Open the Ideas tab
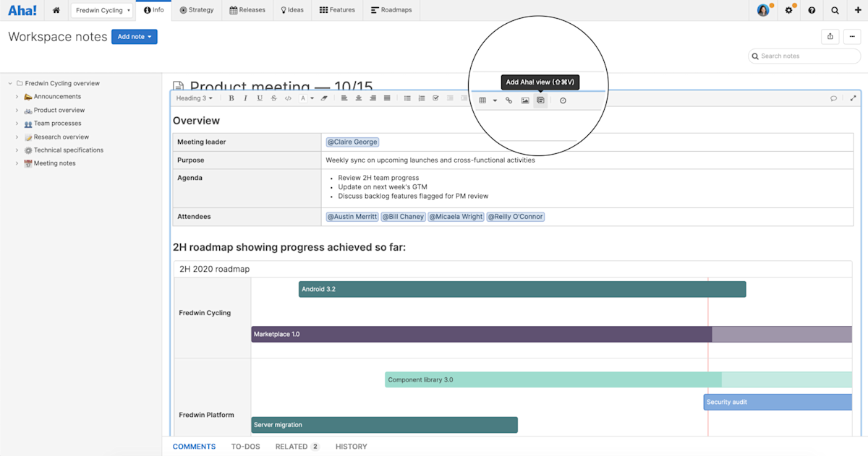The height and width of the screenshot is (456, 868). (293, 10)
